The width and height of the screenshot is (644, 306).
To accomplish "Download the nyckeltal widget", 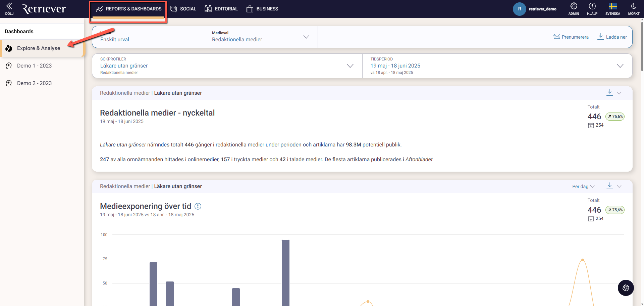I will pyautogui.click(x=610, y=92).
